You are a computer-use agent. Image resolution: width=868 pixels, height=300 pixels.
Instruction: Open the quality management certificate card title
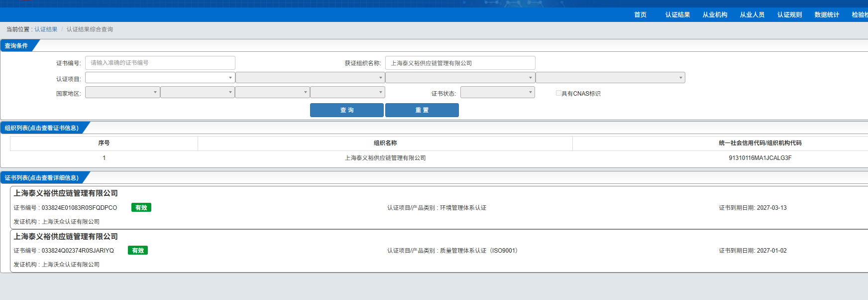pyautogui.click(x=66, y=237)
